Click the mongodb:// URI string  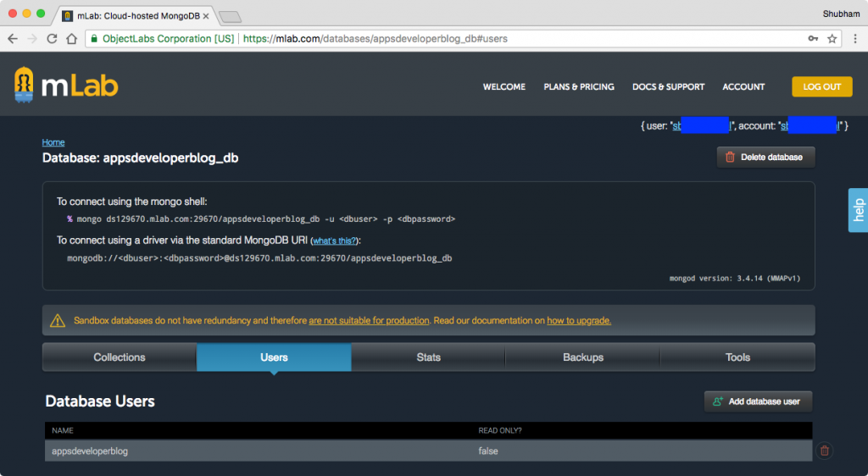tap(259, 258)
